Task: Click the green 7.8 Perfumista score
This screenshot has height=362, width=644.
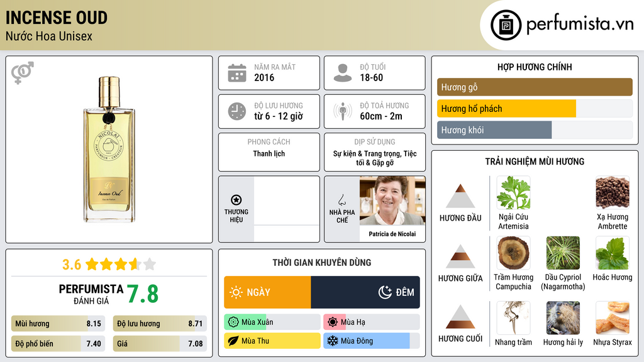Action: click(x=143, y=294)
